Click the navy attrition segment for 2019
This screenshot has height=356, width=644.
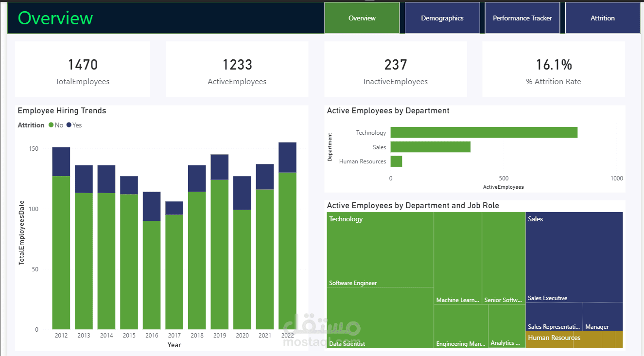pyautogui.click(x=220, y=167)
